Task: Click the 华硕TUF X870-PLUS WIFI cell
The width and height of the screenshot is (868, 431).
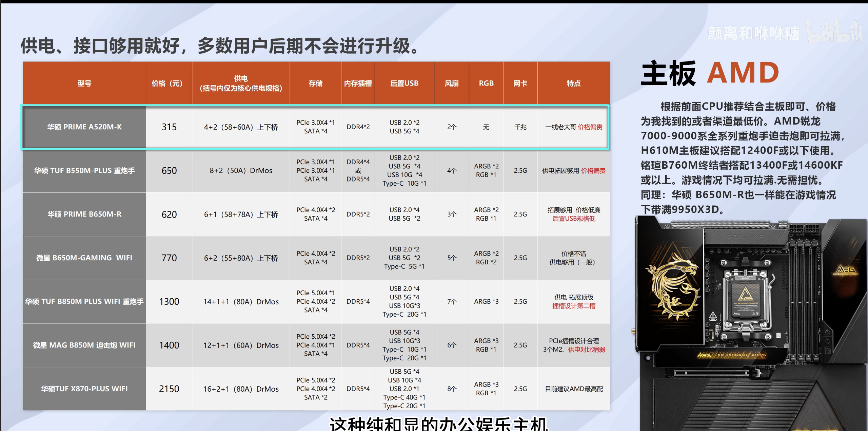Action: pos(84,389)
